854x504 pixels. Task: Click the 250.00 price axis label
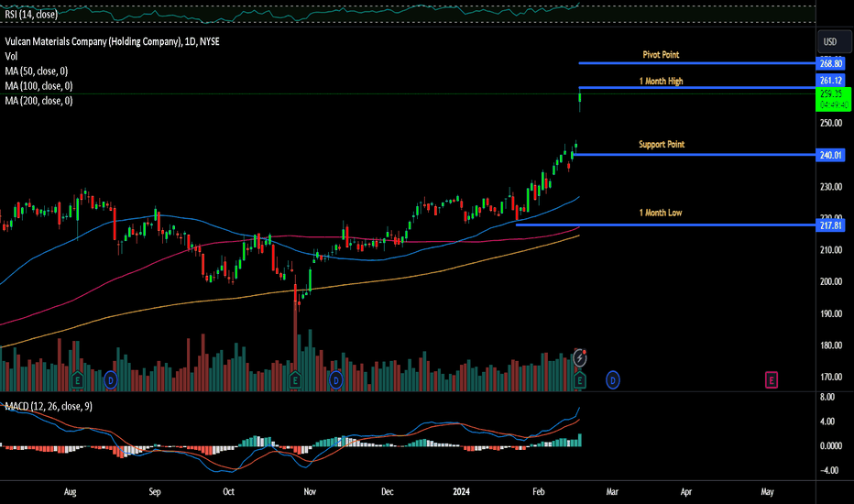click(x=831, y=123)
